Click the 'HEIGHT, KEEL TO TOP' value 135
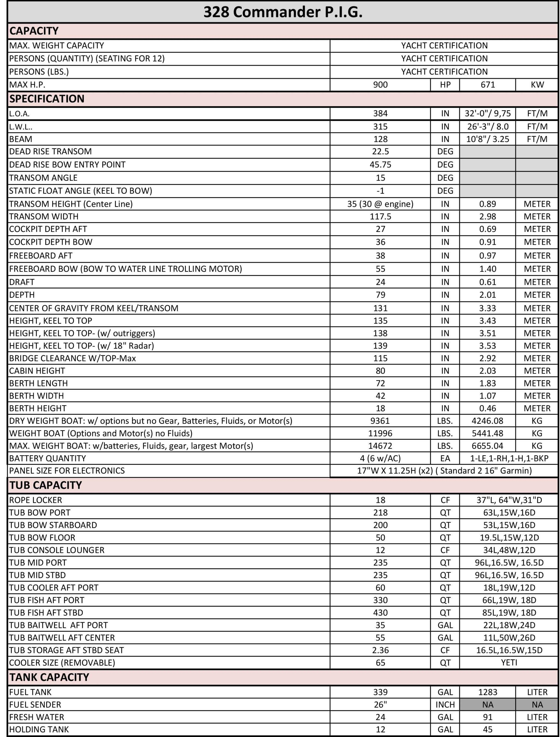The width and height of the screenshot is (560, 737). [x=380, y=321]
